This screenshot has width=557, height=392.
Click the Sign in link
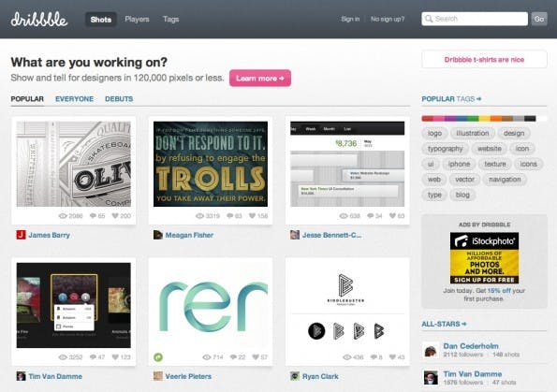350,19
